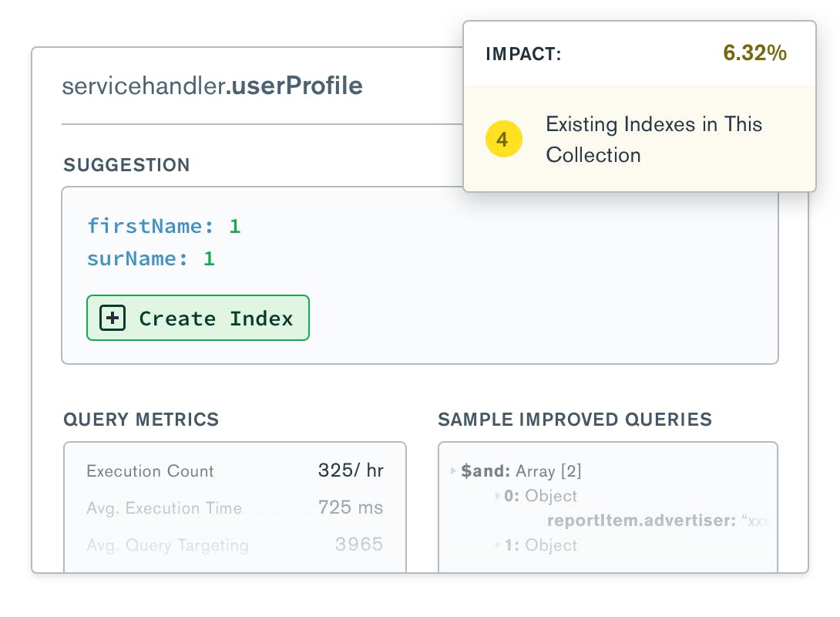Click the plus icon in Create Index
Viewport: 840px width, 617px height.
(113, 319)
